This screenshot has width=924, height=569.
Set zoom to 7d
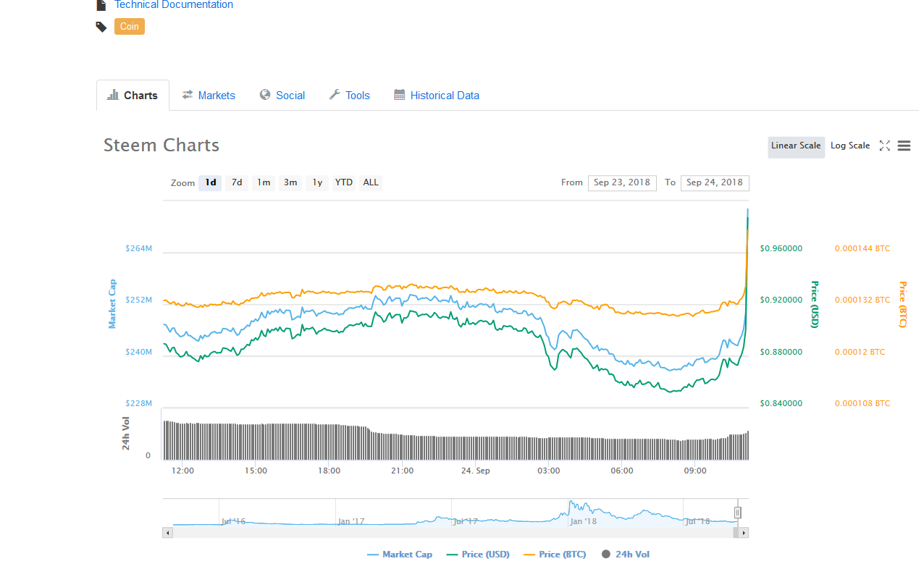[x=237, y=182]
